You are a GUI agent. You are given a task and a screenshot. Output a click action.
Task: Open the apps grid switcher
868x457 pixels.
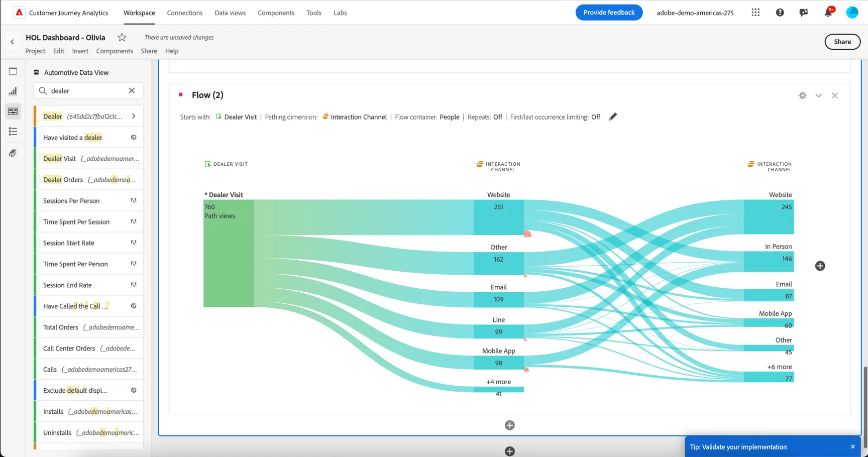[x=755, y=13]
